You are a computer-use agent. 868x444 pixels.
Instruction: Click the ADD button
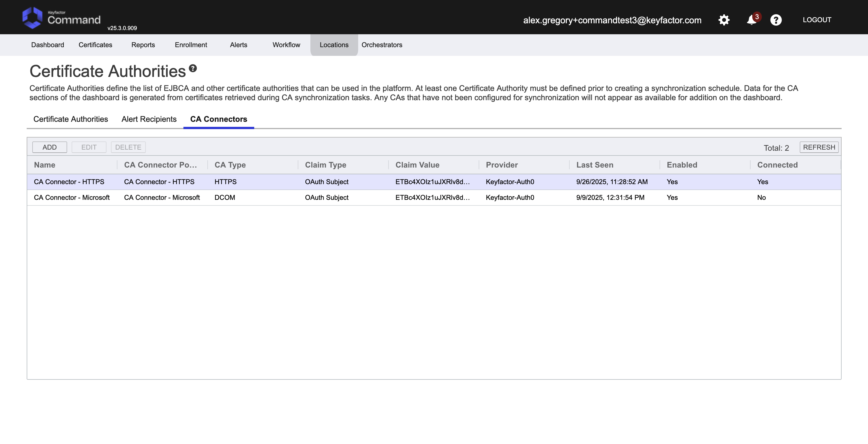click(49, 147)
